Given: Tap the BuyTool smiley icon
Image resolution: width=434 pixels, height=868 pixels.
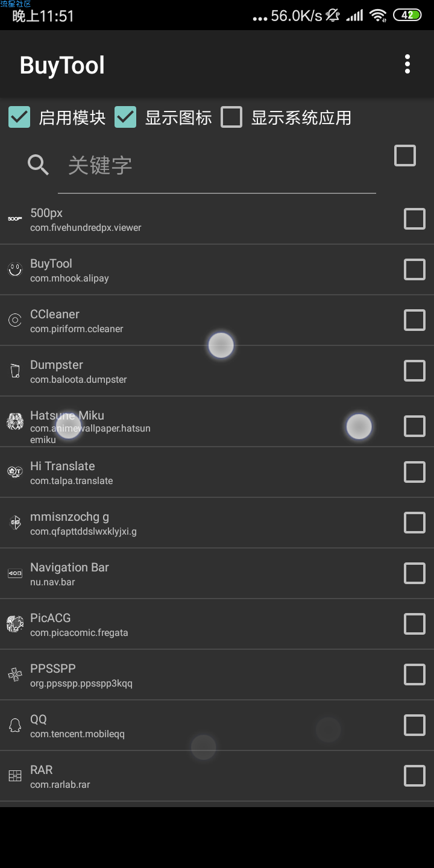Looking at the screenshot, I should pyautogui.click(x=15, y=269).
